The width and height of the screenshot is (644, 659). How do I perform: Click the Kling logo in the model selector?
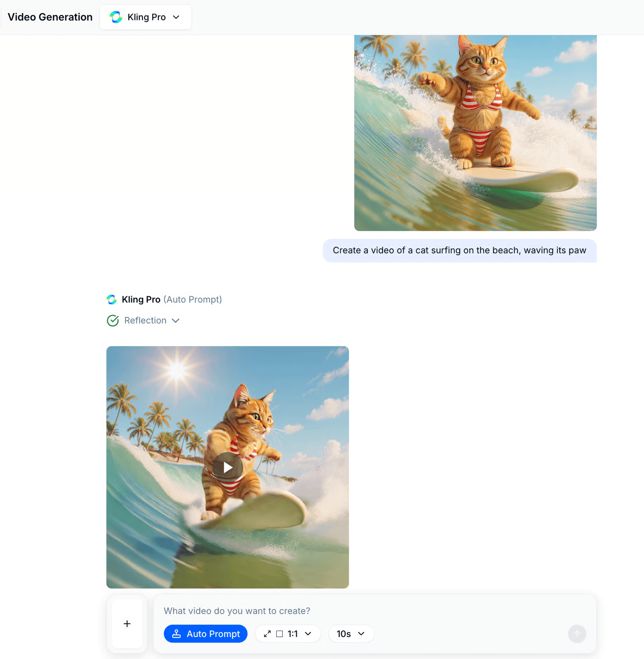point(116,17)
